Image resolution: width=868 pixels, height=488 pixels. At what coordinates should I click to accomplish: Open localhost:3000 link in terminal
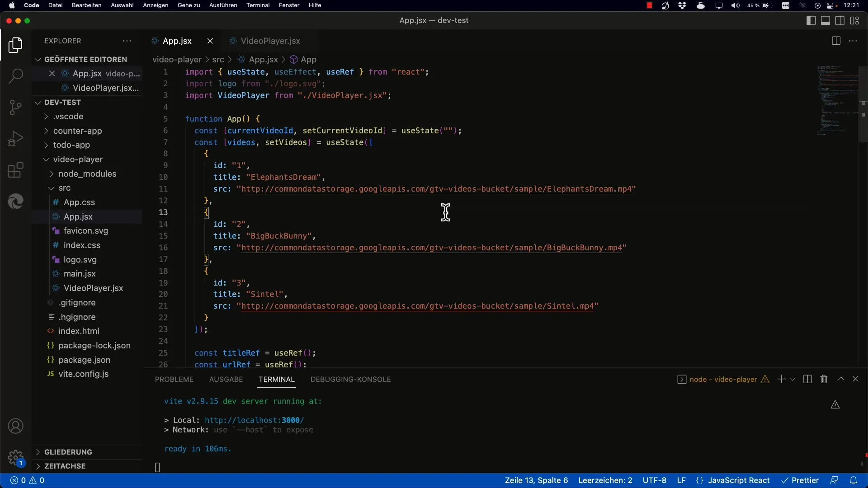(x=254, y=420)
